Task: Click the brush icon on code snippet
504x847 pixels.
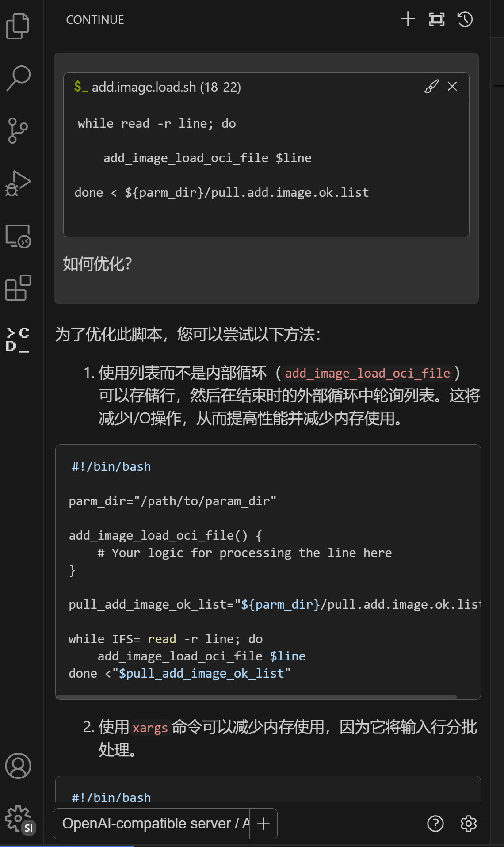Action: [431, 86]
